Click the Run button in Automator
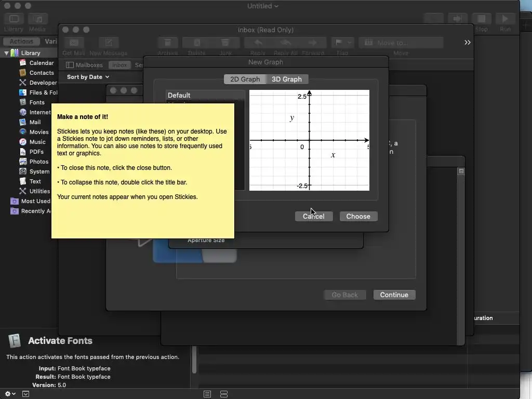The width and height of the screenshot is (532, 399). click(505, 19)
